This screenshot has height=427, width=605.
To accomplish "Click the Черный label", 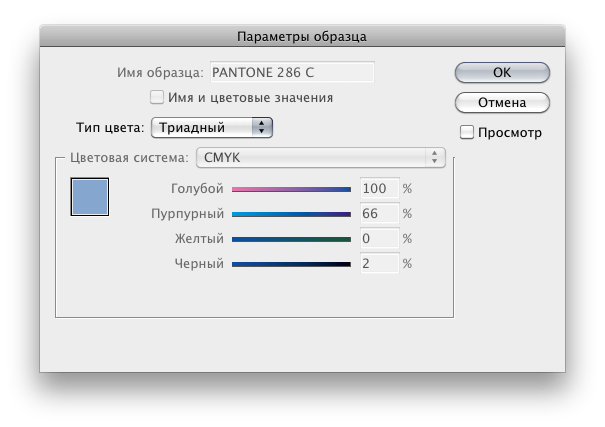I will [199, 264].
